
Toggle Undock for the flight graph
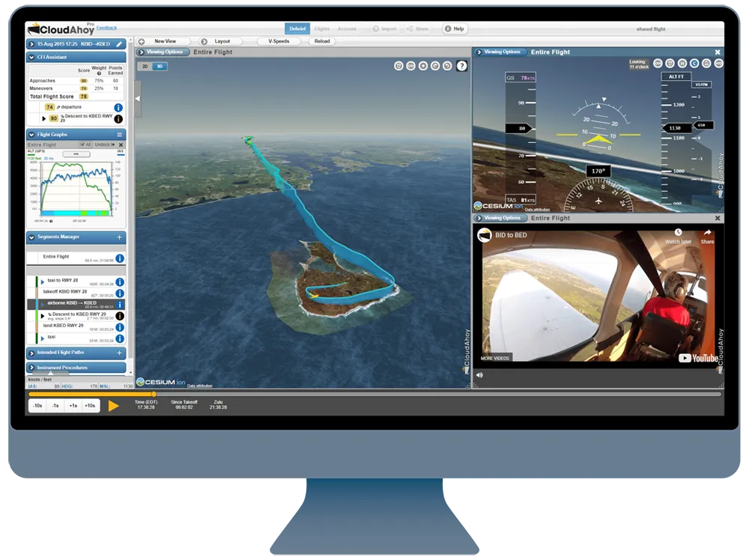point(104,144)
